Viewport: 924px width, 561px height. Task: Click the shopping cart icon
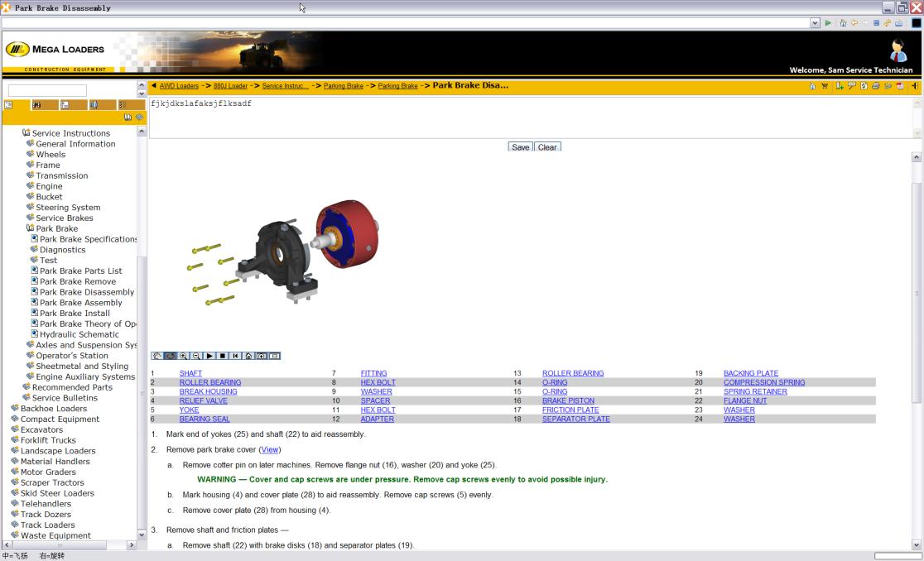pos(824,86)
